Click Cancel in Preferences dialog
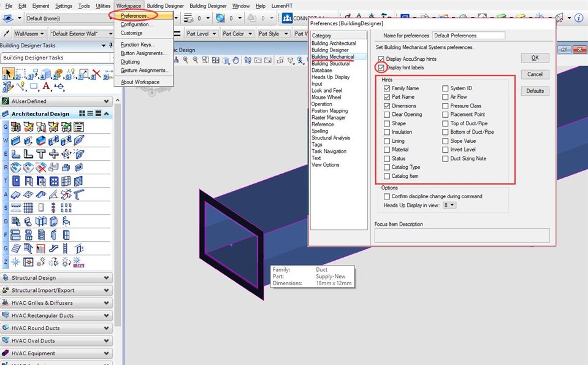Screen dimensions: 588x365 tap(535, 74)
